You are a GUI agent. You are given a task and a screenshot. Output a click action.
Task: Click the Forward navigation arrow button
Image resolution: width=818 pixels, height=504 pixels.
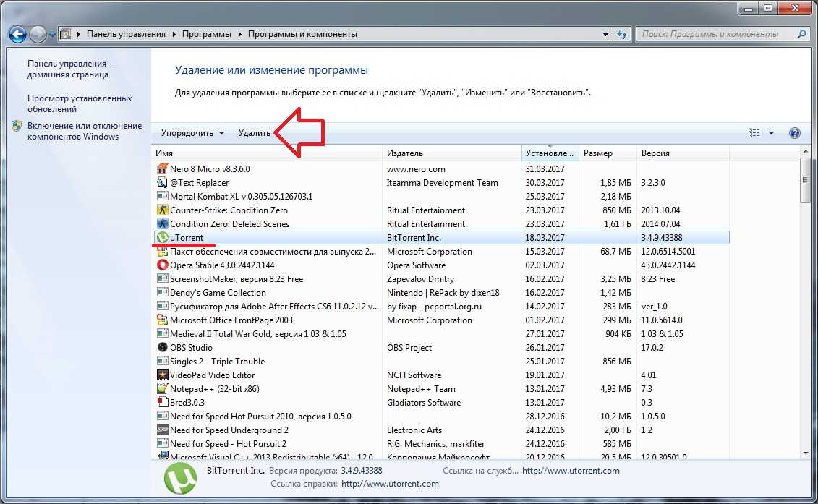click(x=38, y=35)
